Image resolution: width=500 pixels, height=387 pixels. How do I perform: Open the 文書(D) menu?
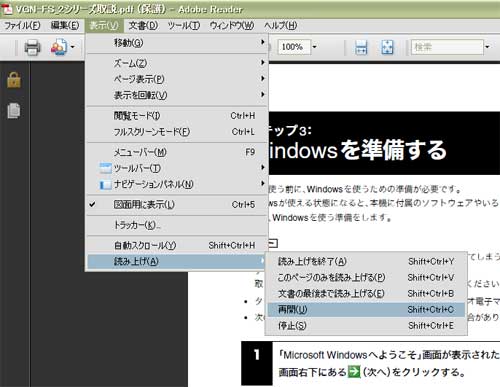pyautogui.click(x=143, y=25)
